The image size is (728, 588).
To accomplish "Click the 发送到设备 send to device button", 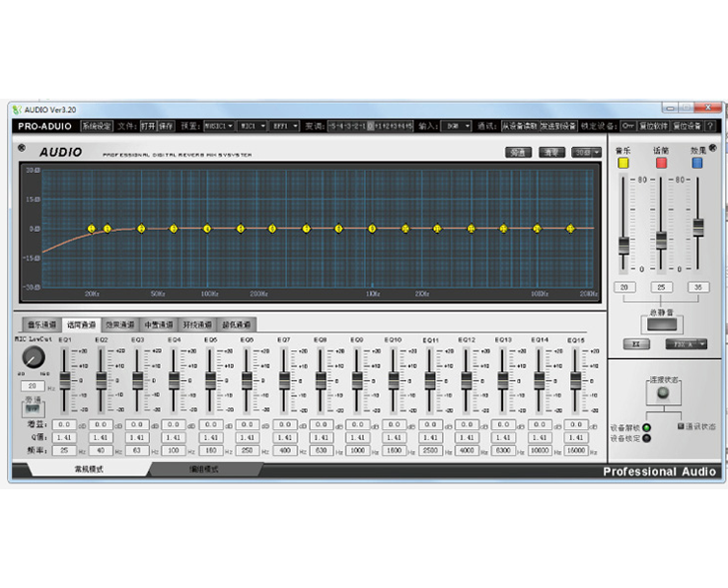I will 557,126.
